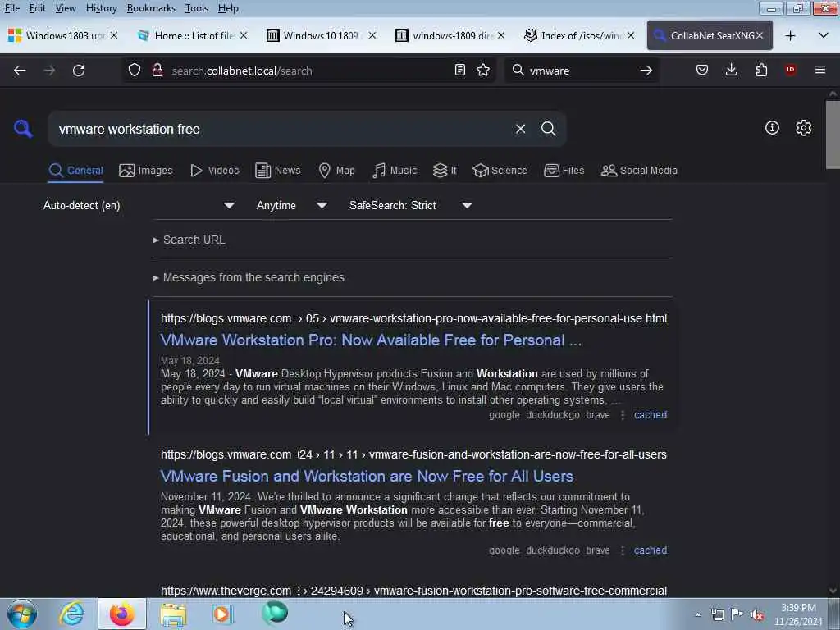Close the Windows 10 1809 tab

372,35
